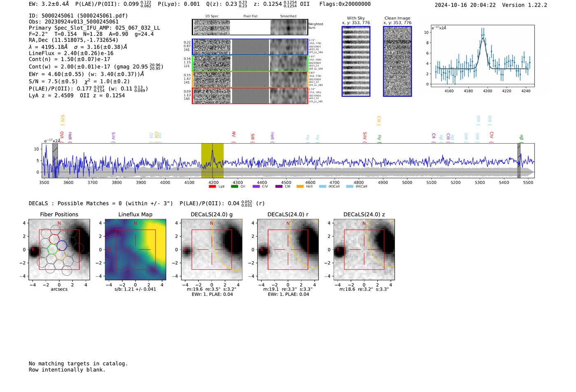The image size is (576, 392).
Task: Click the ID 5000245061 text line
Action: click(x=78, y=16)
